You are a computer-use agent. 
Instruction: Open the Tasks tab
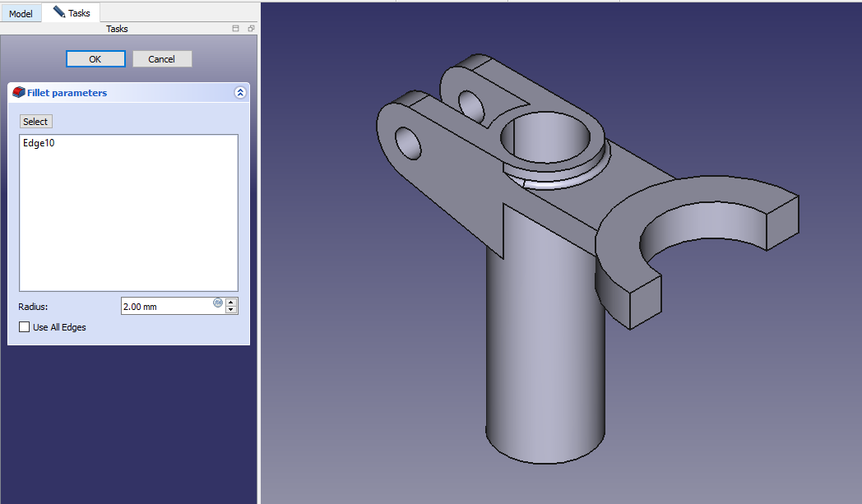pyautogui.click(x=72, y=12)
